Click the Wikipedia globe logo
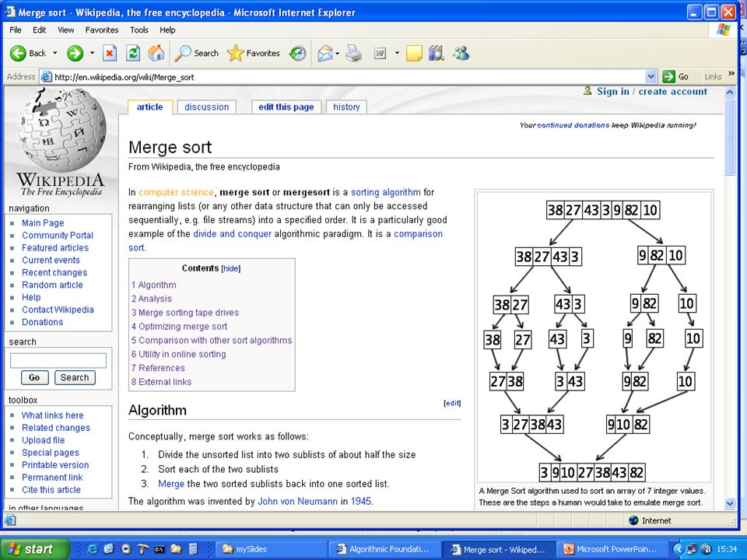Screen dimensions: 747x560 coord(61,131)
